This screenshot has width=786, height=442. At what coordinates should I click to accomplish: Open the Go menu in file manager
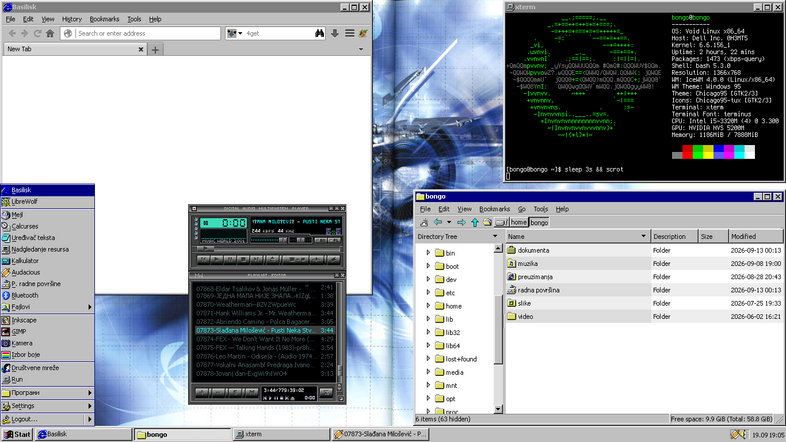coord(522,209)
